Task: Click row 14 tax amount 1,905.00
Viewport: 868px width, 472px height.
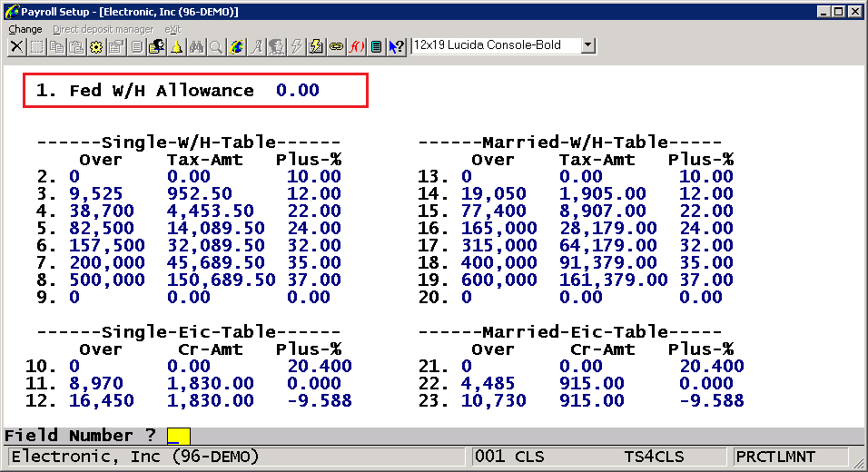Action: coord(602,193)
